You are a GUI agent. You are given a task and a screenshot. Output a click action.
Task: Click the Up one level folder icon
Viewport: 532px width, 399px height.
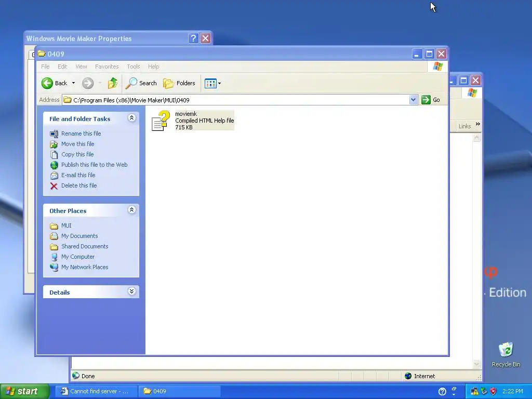[112, 83]
